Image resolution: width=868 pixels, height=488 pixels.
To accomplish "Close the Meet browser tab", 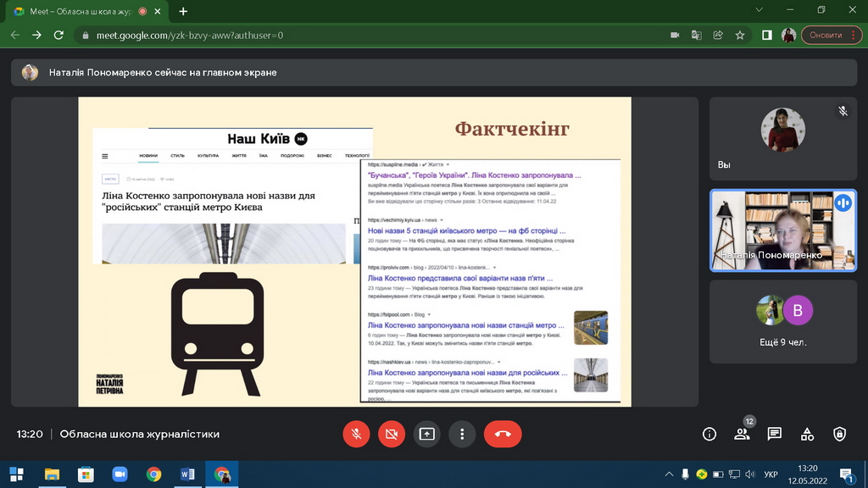I will (x=158, y=11).
